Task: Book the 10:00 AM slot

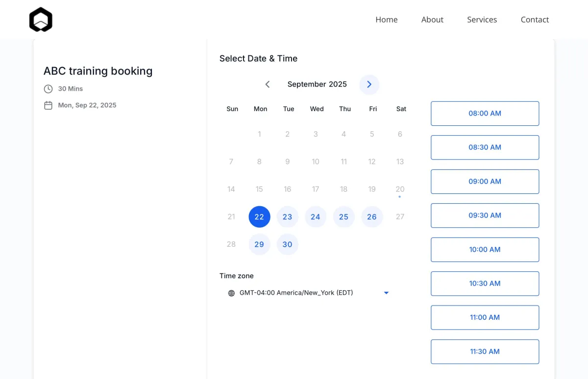Action: [x=485, y=249]
